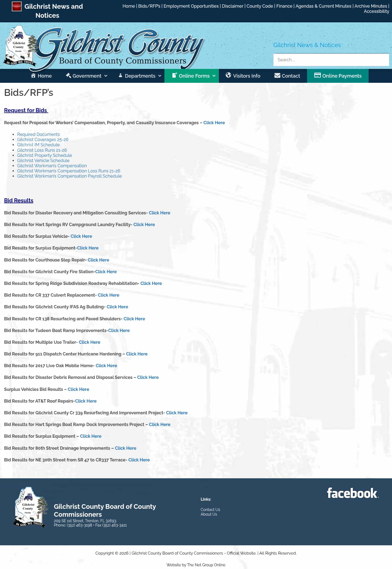Open Gilchrist Loss Runs 21-26 document
392x569 pixels.
(x=42, y=150)
